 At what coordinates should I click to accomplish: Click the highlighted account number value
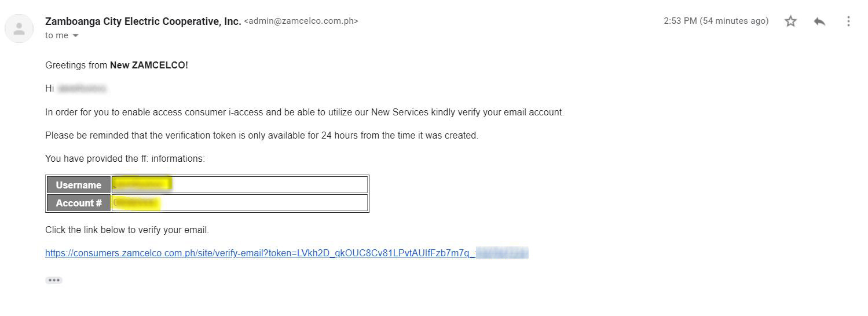[136, 203]
